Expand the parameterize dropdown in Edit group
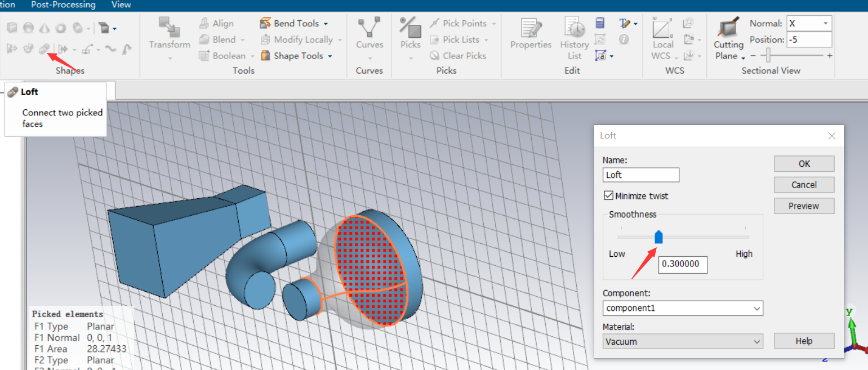 [x=612, y=56]
